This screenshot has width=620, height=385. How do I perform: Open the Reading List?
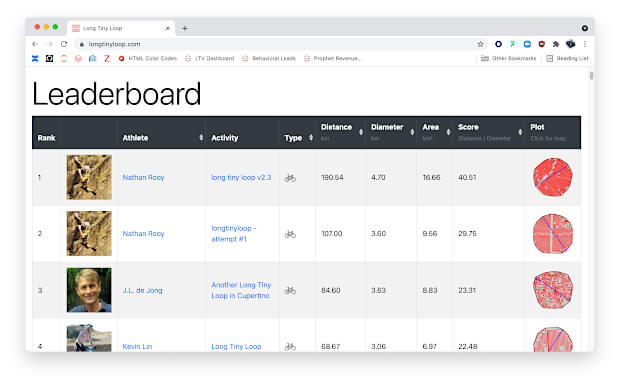[567, 58]
